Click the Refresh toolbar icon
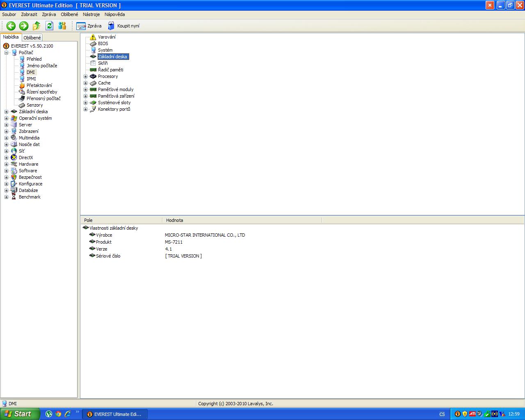 tap(50, 26)
